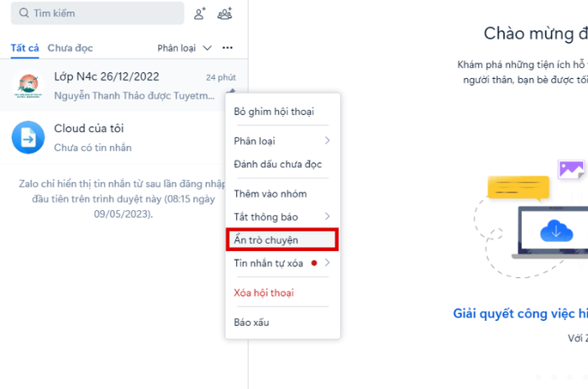Click the add friend icon
Viewport: 588px width, 389px height.
tap(199, 13)
